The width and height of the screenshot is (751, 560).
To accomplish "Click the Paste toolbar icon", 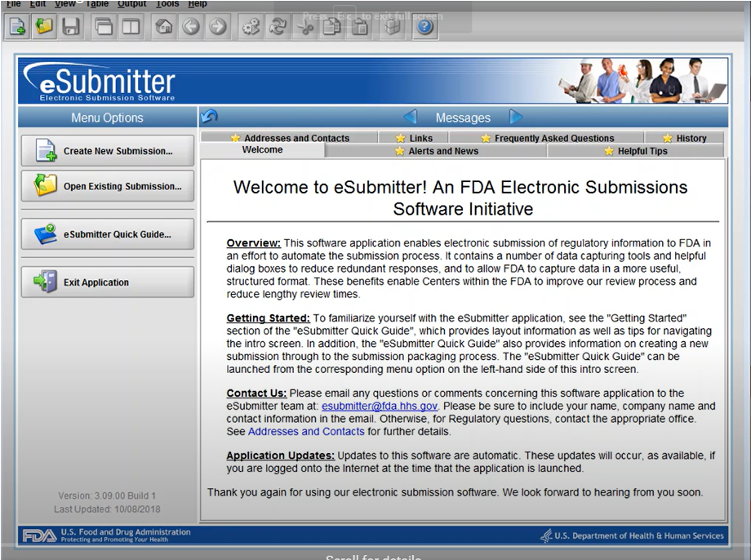I will [x=359, y=26].
